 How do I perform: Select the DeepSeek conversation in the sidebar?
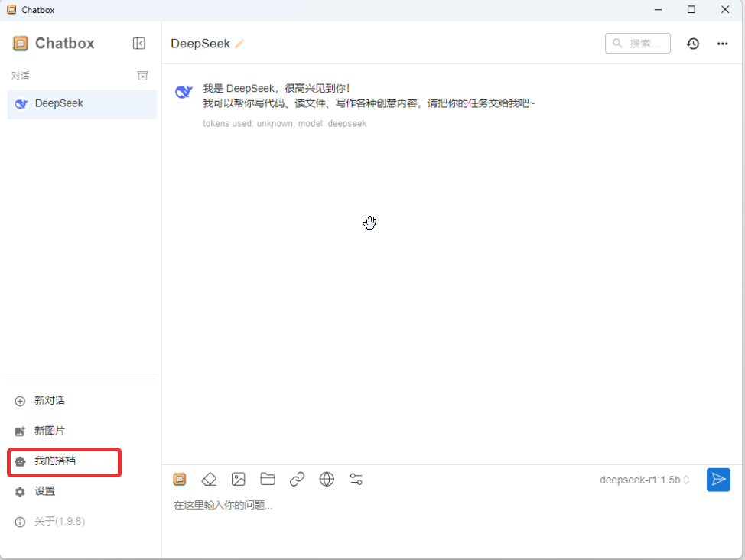(x=82, y=103)
